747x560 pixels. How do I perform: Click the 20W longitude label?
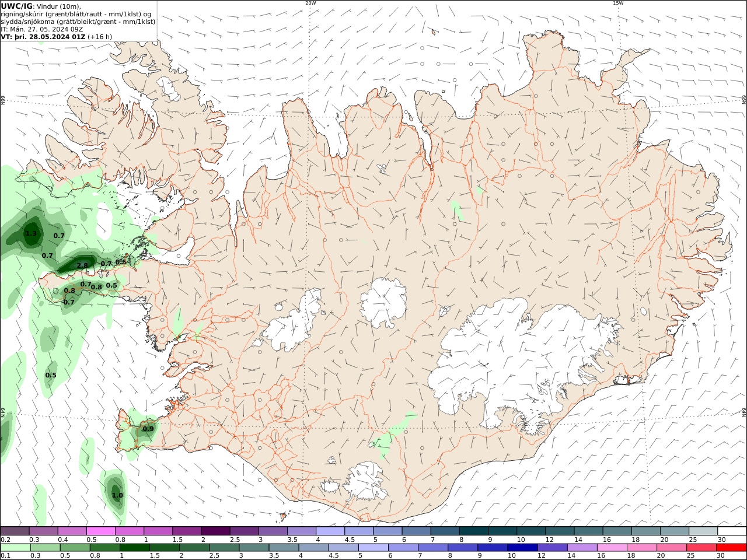pos(310,3)
